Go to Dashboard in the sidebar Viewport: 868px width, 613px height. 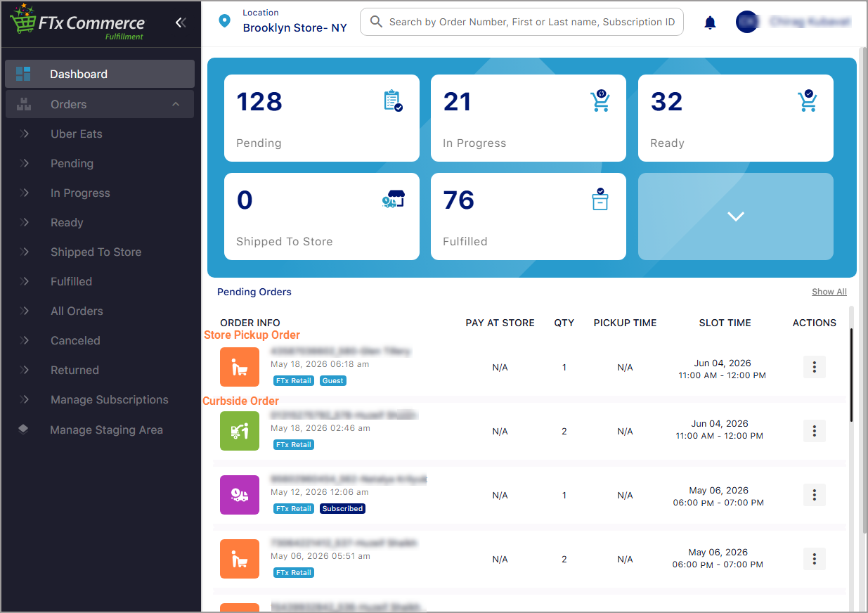tap(100, 74)
